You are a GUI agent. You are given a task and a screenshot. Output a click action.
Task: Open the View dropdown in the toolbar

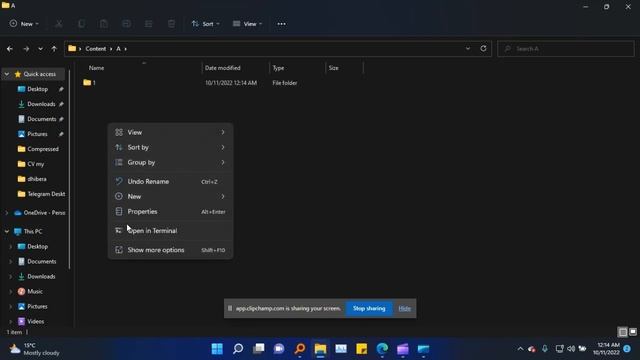click(247, 24)
